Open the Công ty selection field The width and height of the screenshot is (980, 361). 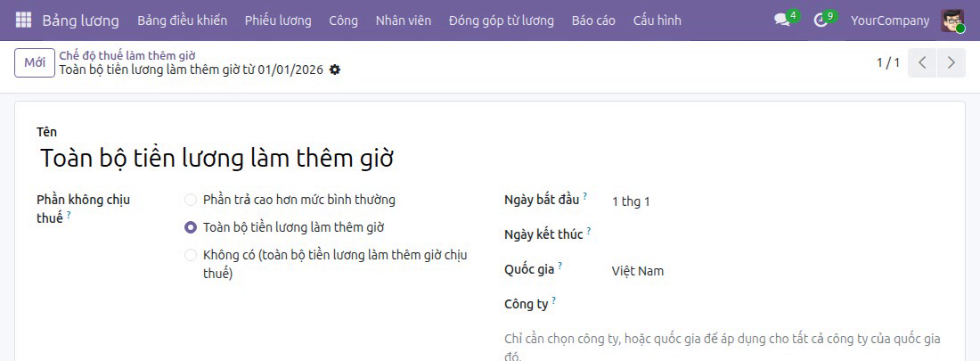coord(776,306)
